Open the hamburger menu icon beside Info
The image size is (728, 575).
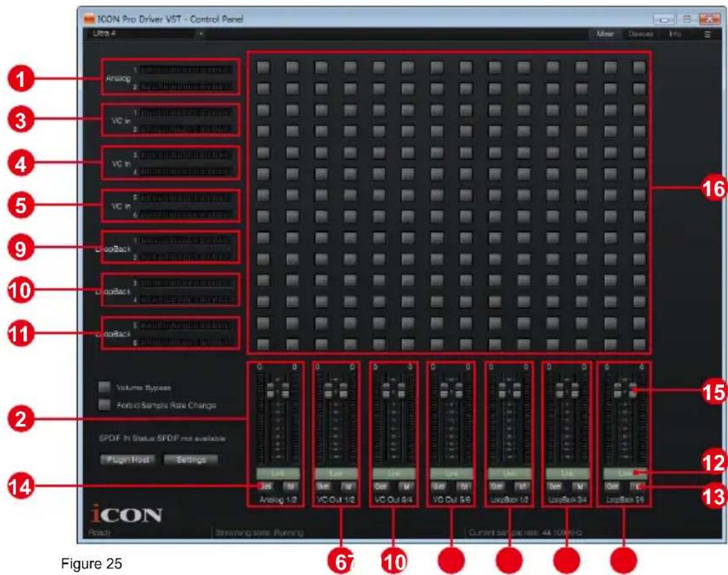pyautogui.click(x=707, y=34)
